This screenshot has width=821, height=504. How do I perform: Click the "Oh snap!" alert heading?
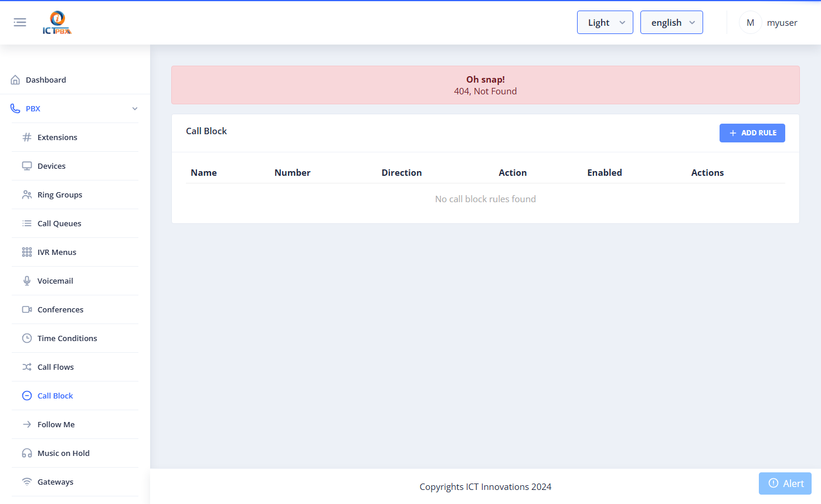(x=486, y=80)
